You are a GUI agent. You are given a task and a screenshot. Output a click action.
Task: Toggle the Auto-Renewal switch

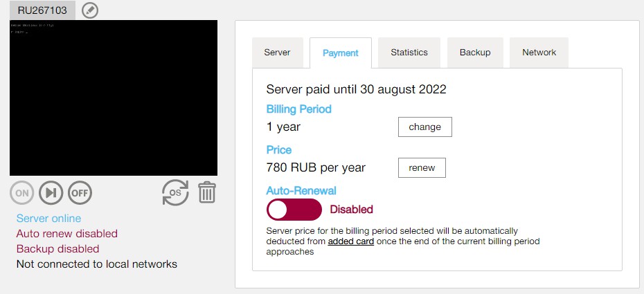tap(294, 210)
